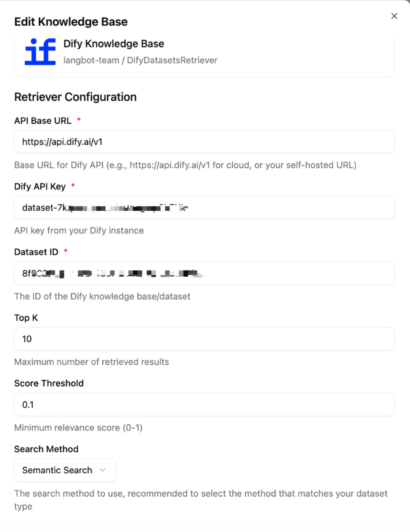Click the Score Threshold label
The height and width of the screenshot is (532, 410).
tap(49, 383)
